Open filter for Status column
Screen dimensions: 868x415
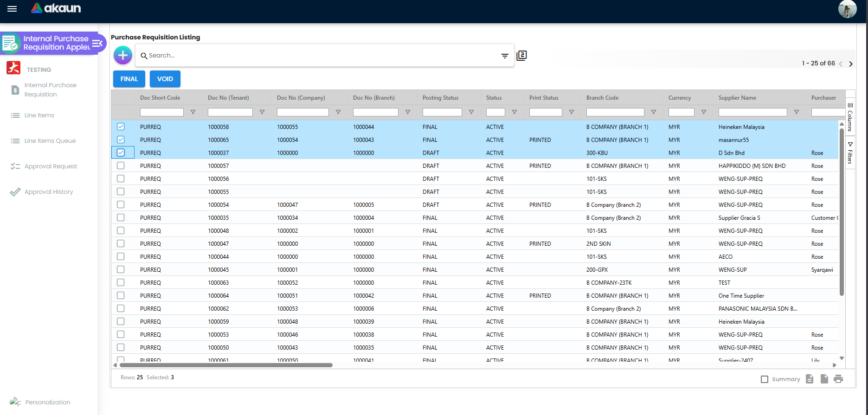click(x=514, y=112)
